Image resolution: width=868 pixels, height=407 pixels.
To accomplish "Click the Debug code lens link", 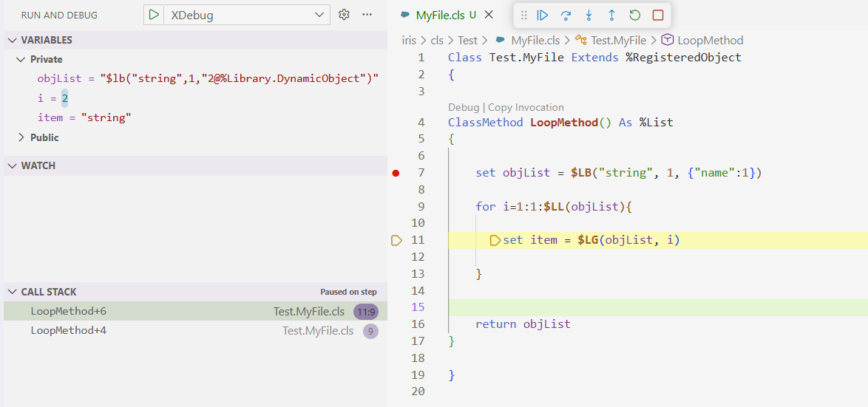I will point(464,107).
